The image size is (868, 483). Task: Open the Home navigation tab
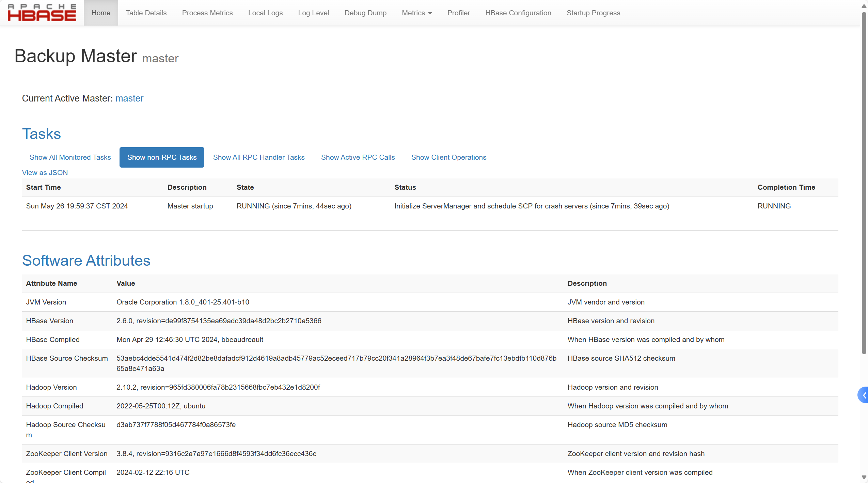[x=101, y=13]
